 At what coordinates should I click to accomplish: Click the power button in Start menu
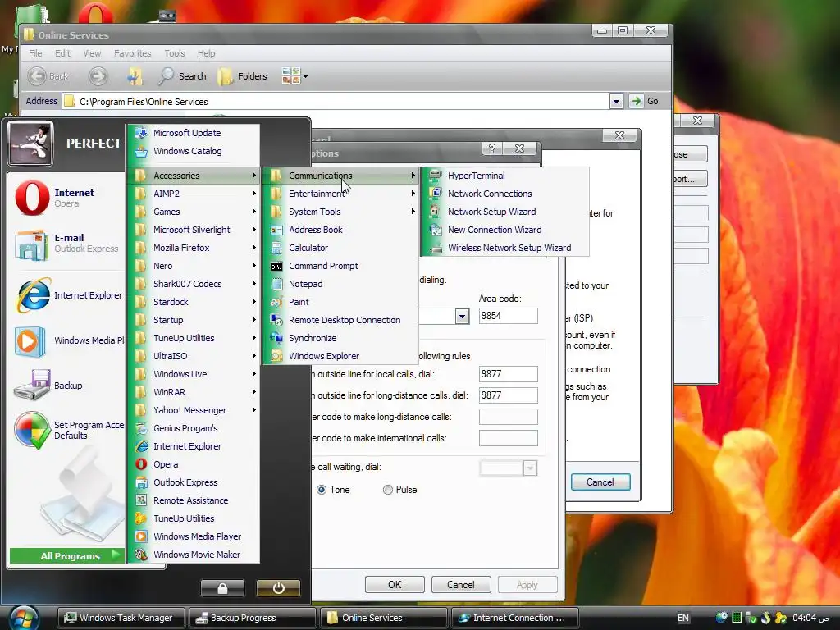coord(278,588)
